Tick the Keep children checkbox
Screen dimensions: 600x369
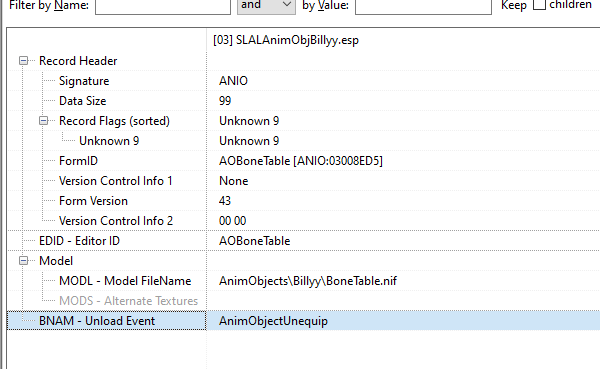pos(539,5)
